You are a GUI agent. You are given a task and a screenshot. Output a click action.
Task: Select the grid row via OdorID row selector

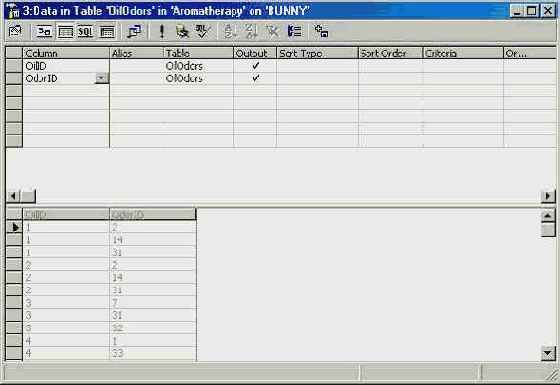(x=14, y=78)
